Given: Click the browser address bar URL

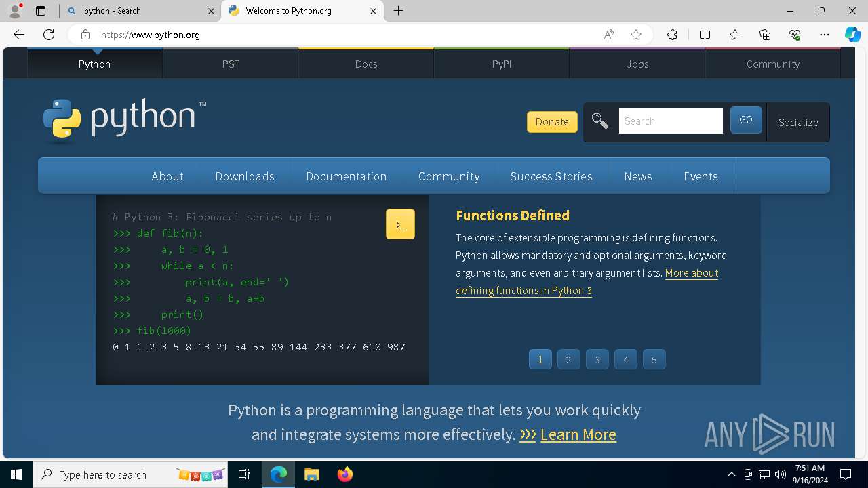Looking at the screenshot, I should pos(151,35).
